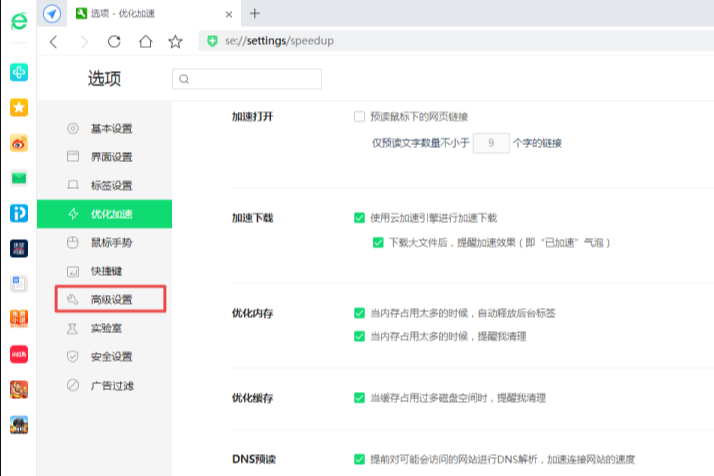Toggle 当缓存占用过多磁盘空间时，提醒我清理 checkbox
The image size is (714, 476).
coord(359,398)
